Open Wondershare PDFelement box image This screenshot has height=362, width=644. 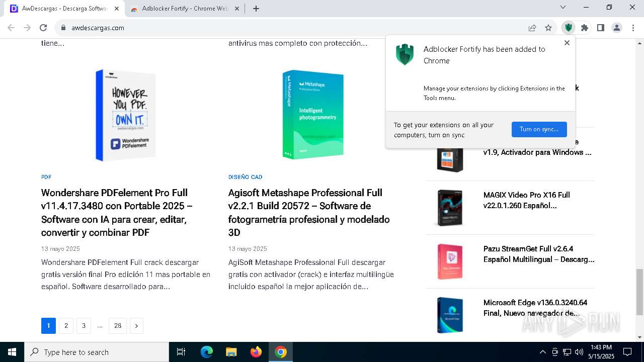[x=126, y=115]
